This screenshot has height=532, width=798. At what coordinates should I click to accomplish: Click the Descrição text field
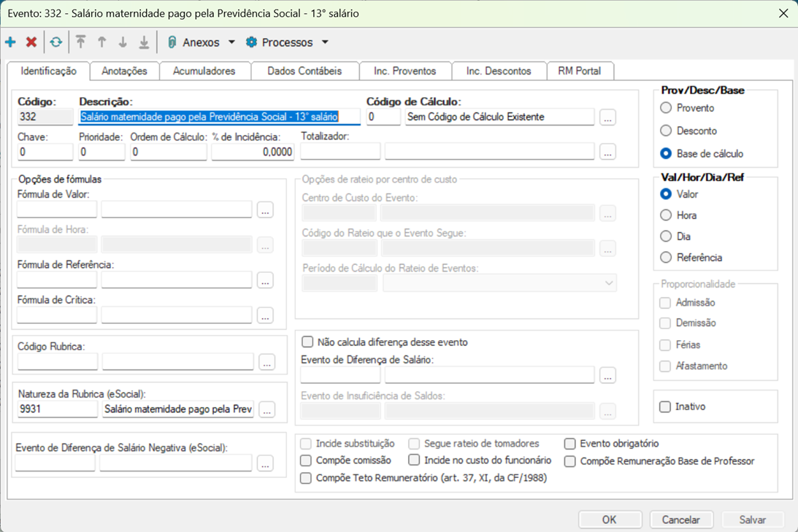219,117
